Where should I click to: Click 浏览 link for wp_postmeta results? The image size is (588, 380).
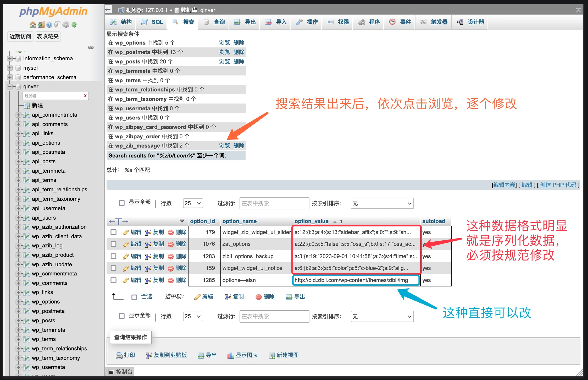click(224, 52)
